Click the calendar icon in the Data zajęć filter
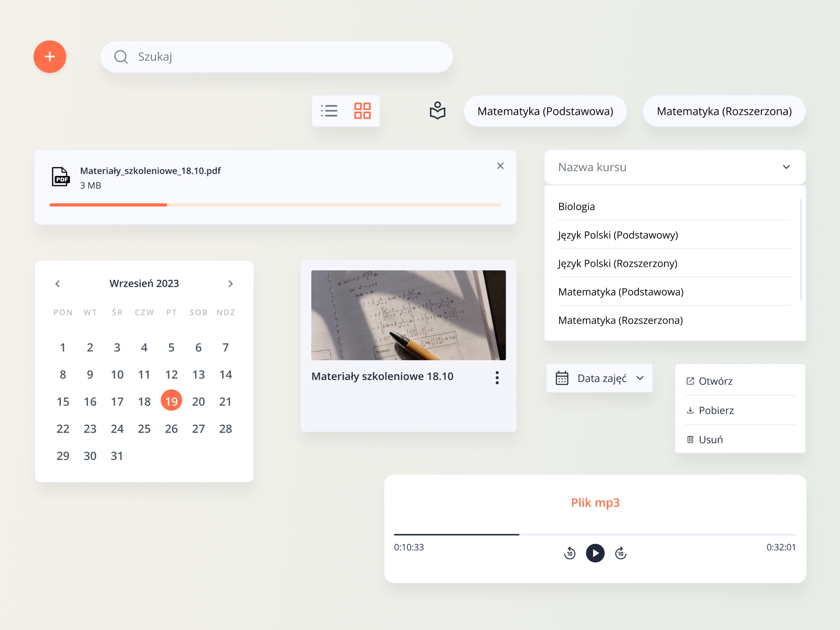Screen dimensions: 840x630 click(x=562, y=378)
